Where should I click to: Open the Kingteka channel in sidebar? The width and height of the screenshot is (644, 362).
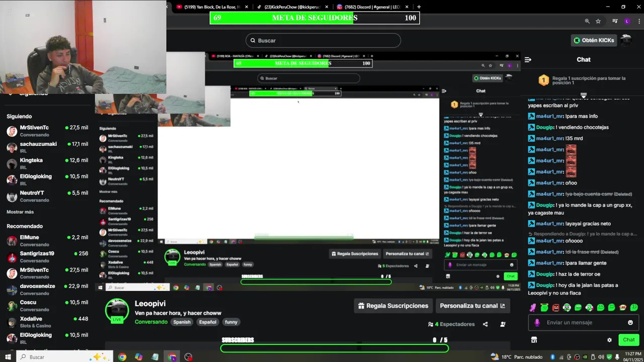coord(47,163)
